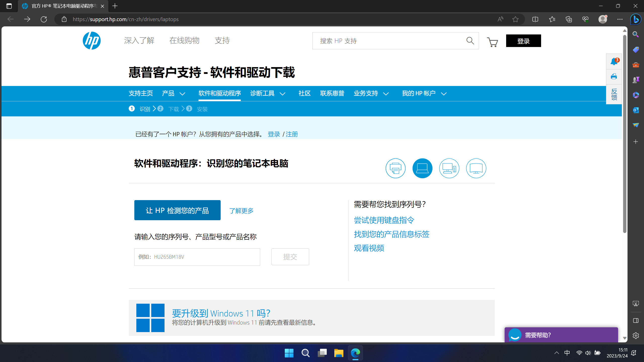The image size is (644, 362).
Task: Click the search magnifier in HP search box
Action: click(470, 41)
